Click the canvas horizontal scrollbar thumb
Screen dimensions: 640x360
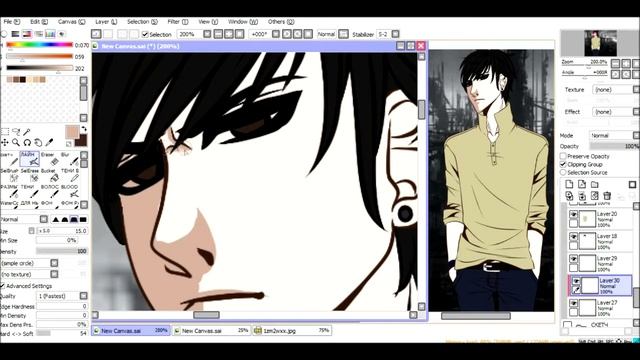[206, 315]
